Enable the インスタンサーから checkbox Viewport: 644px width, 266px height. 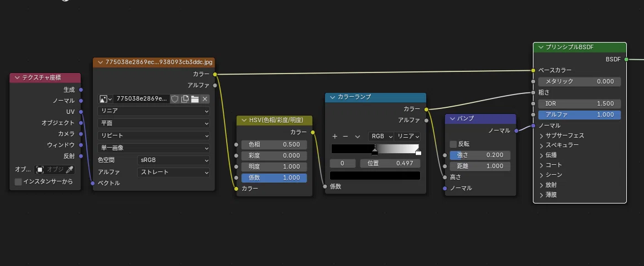click(x=18, y=181)
